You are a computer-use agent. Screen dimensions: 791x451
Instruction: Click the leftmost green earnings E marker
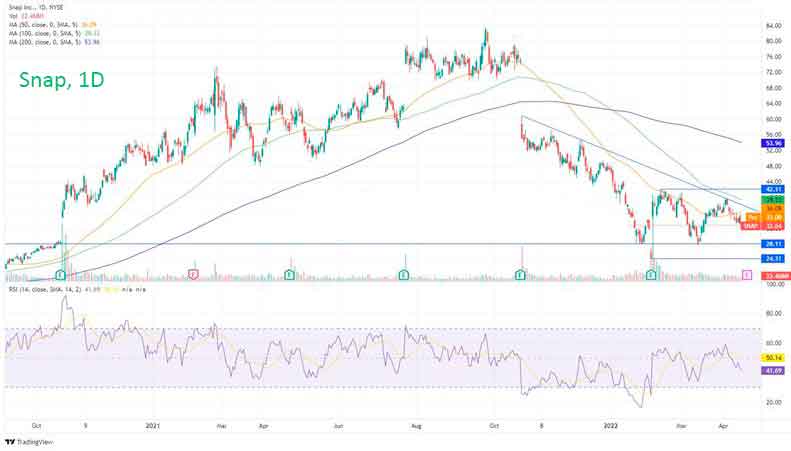point(62,273)
